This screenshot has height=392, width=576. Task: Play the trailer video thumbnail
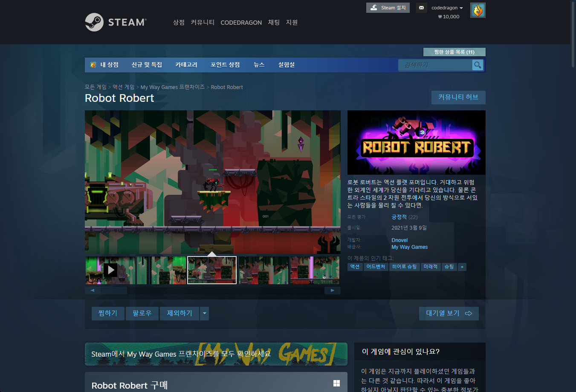[110, 270]
